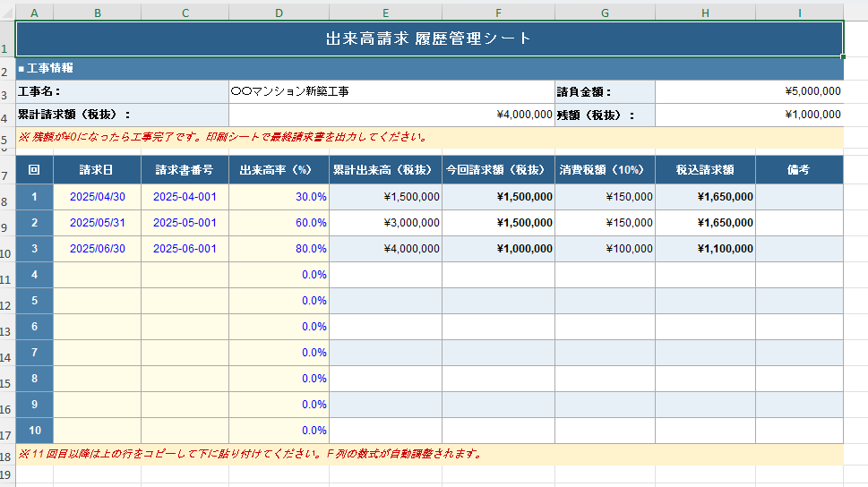Screen dimensions: 868x487
Task: Select row 18 header
Action: 7,457
